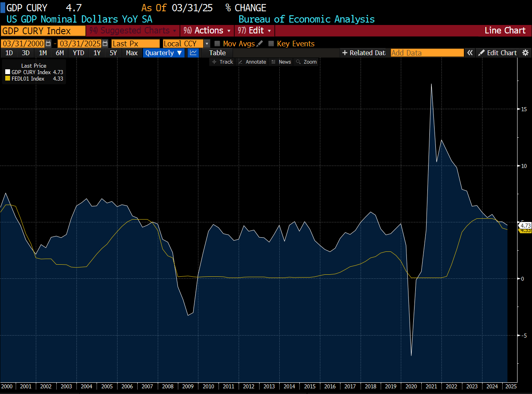This screenshot has width=532, height=394.
Task: Click FEDL01 Index legend entry
Action: click(34, 79)
